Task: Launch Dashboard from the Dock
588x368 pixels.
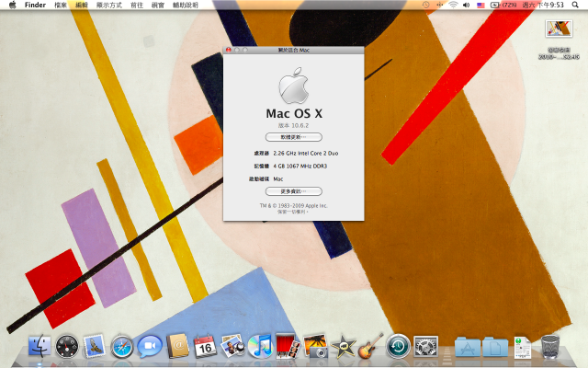Action: tap(67, 346)
